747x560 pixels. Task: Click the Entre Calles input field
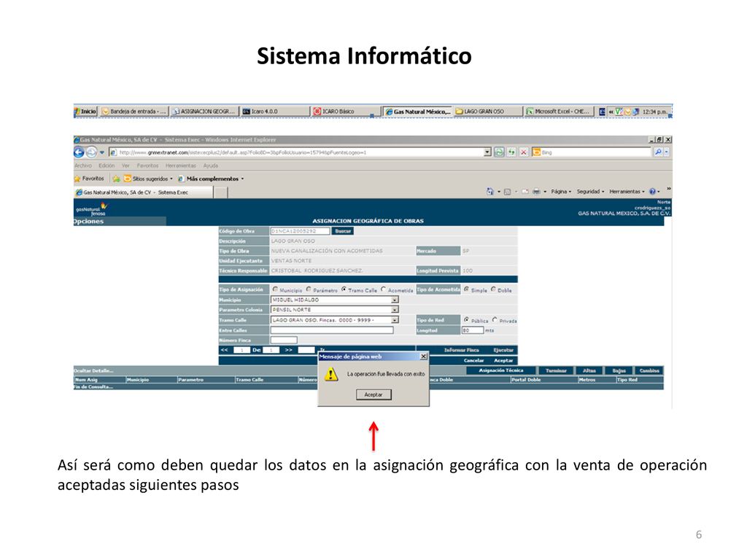tap(332, 330)
